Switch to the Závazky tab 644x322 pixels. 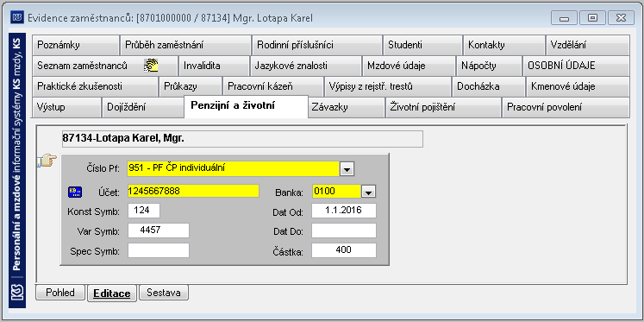pos(347,107)
